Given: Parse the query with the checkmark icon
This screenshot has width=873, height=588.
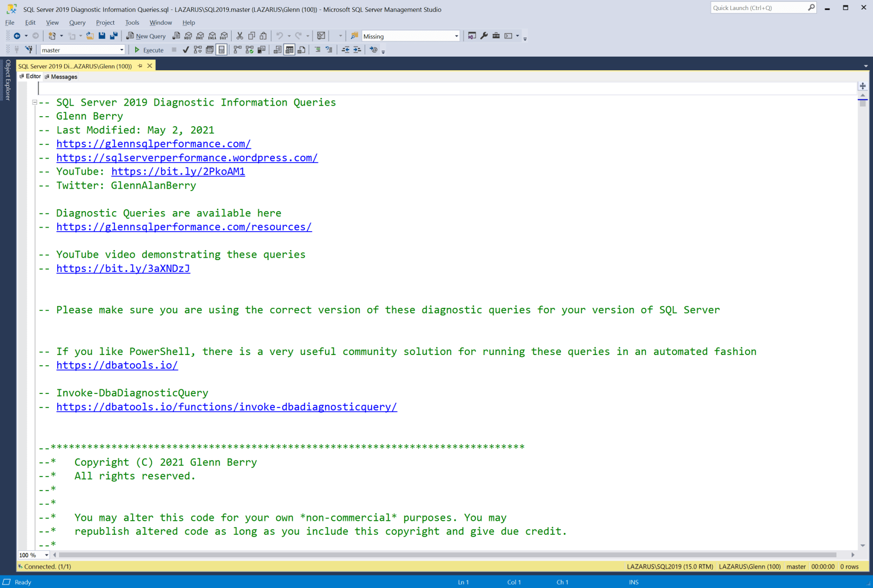Looking at the screenshot, I should (185, 50).
